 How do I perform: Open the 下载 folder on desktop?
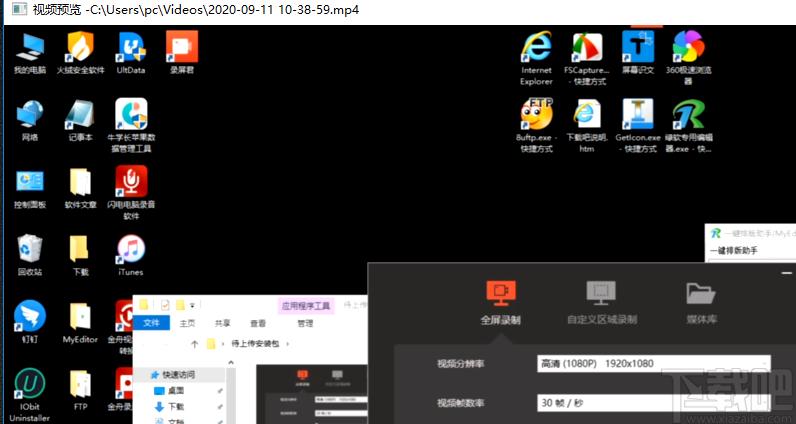tap(80, 255)
